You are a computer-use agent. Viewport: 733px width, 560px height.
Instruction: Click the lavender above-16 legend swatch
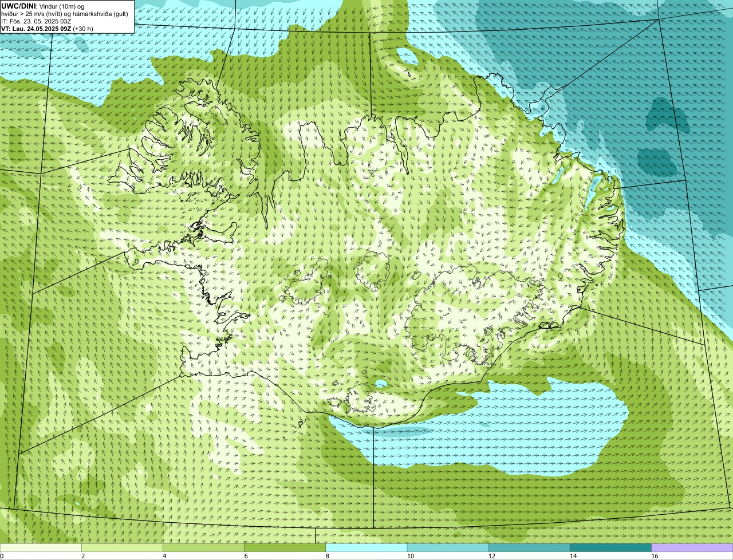(x=692, y=548)
